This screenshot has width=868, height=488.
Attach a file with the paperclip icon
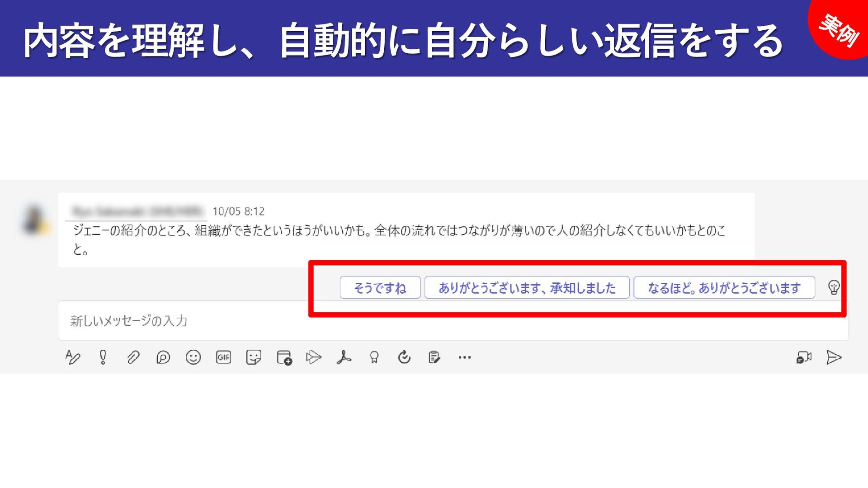coord(133,357)
